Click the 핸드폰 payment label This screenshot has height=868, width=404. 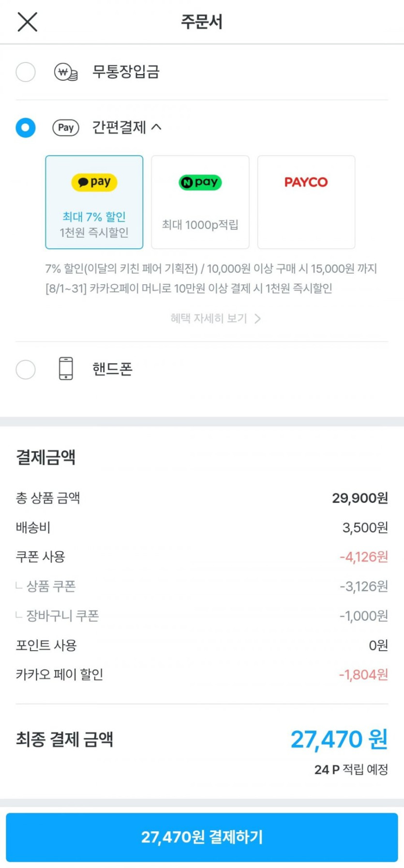(x=112, y=369)
